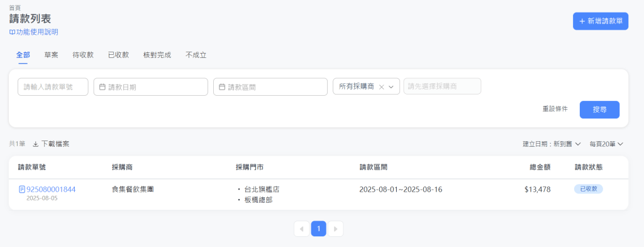
Task: Switch to the 不成立 tab
Action: click(196, 55)
